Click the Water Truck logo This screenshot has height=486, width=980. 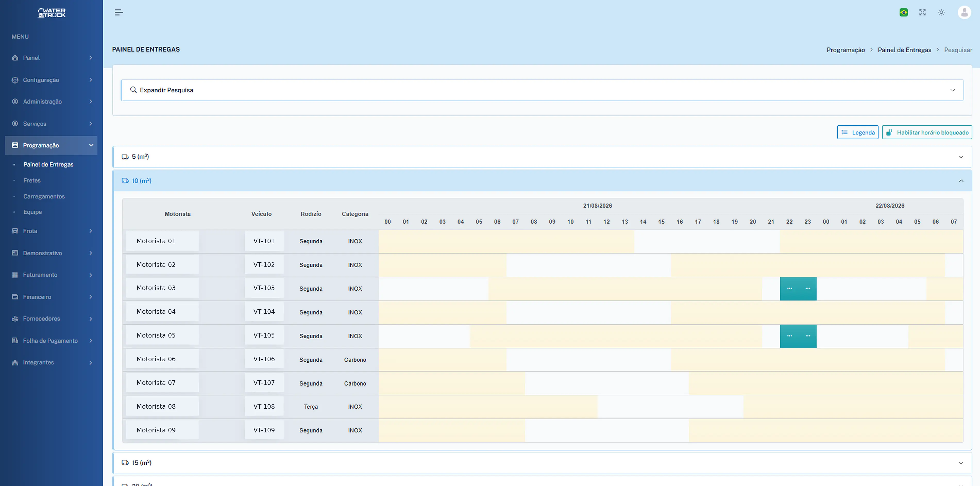click(x=52, y=13)
